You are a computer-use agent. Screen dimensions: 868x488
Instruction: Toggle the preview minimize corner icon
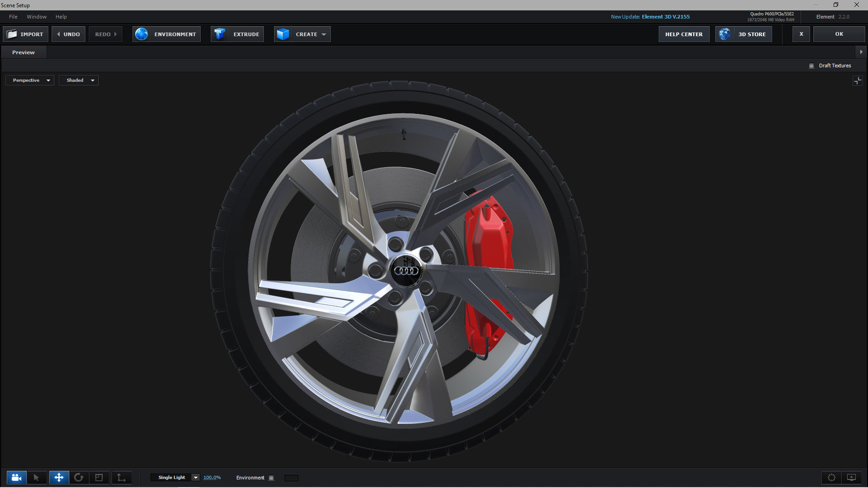(858, 80)
